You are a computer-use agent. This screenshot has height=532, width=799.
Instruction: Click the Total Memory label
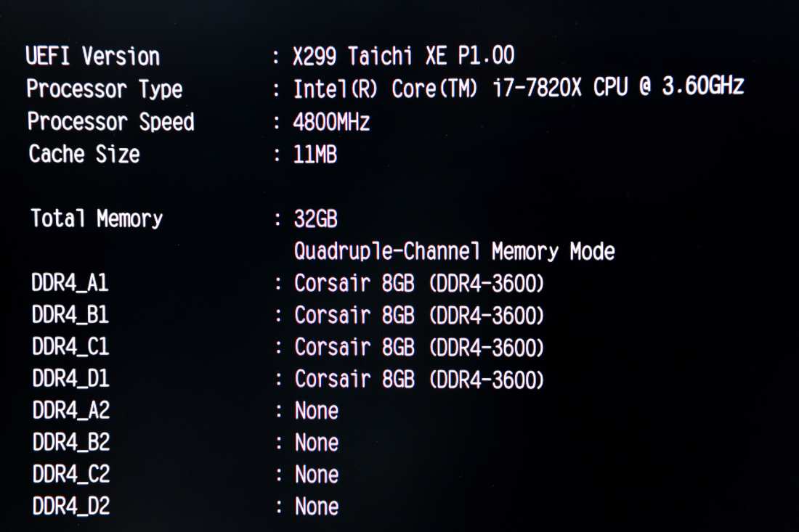[97, 218]
